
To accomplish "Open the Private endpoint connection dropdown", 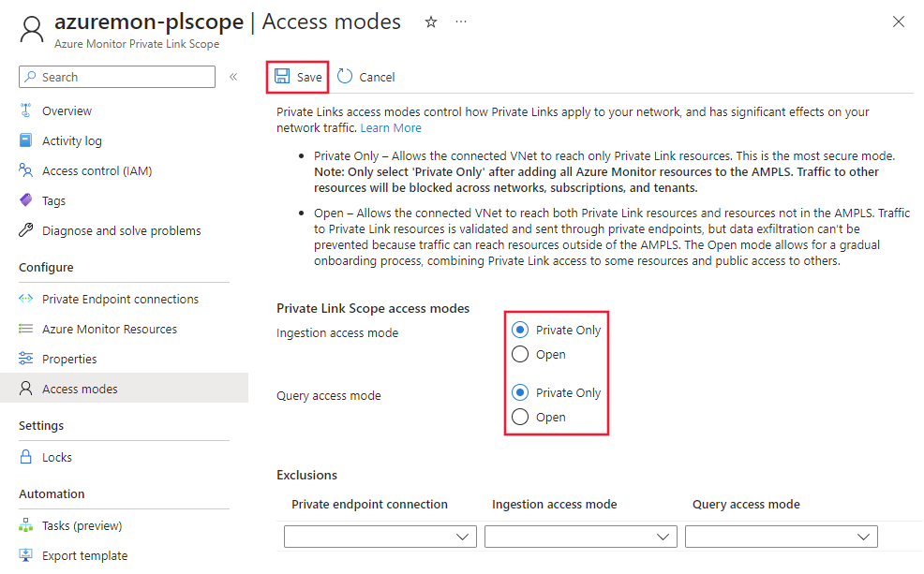I will point(380,536).
